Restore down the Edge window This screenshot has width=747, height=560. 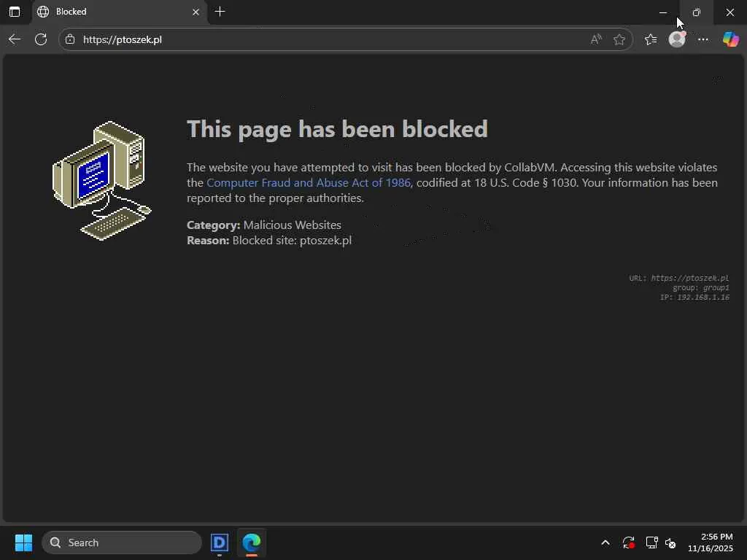tap(697, 12)
